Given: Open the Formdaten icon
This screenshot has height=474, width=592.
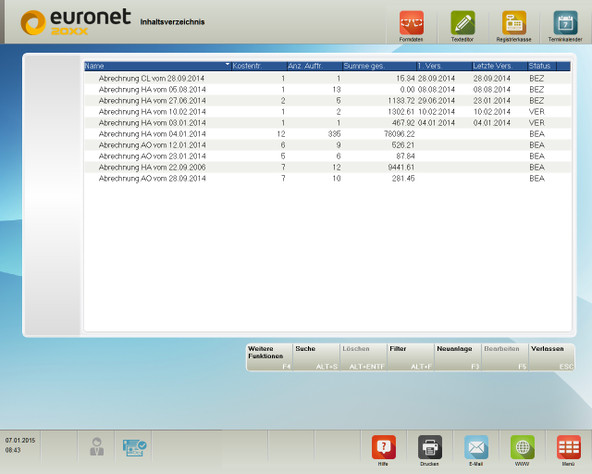Looking at the screenshot, I should point(411,23).
